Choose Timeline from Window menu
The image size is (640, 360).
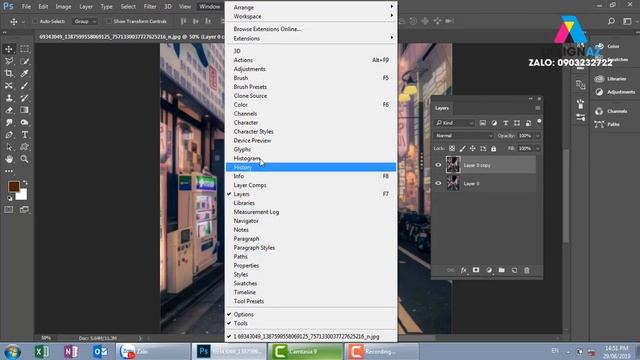(311, 292)
